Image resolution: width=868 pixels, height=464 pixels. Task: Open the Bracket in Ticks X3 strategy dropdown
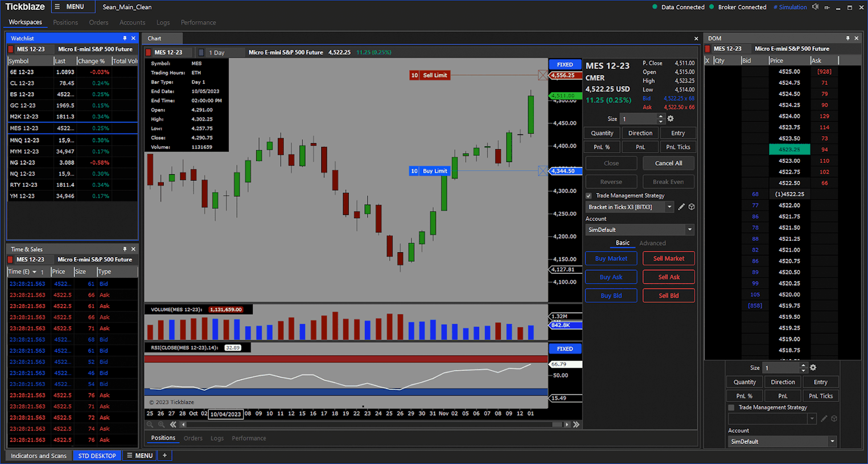click(669, 207)
